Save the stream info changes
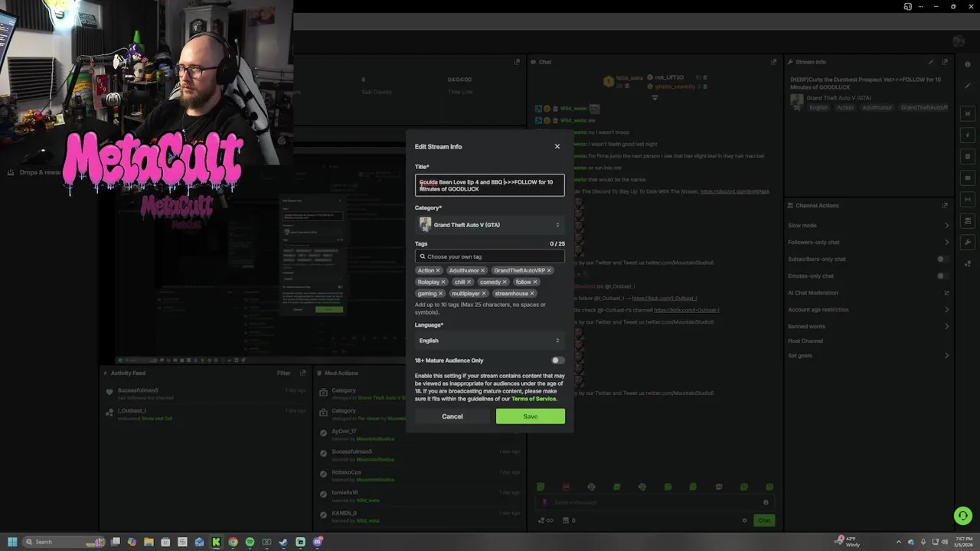Image resolution: width=980 pixels, height=551 pixels. [531, 416]
